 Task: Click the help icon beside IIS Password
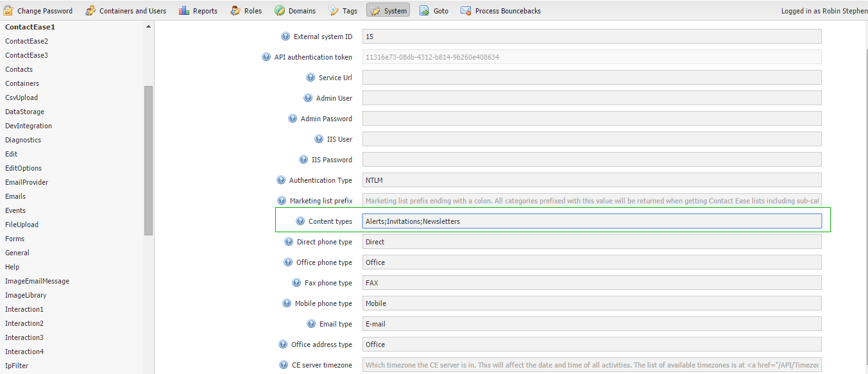click(303, 160)
